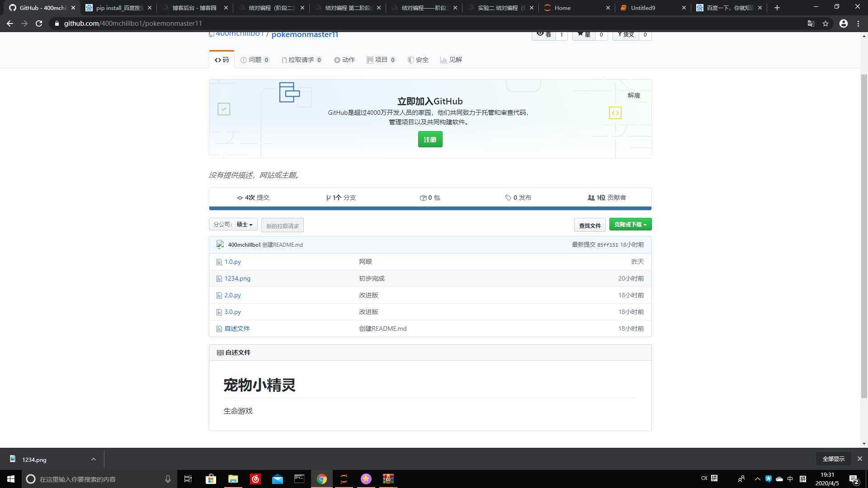Image resolution: width=868 pixels, height=488 pixels.
Task: Click the 货叉 (Fork) button
Action: tap(626, 35)
